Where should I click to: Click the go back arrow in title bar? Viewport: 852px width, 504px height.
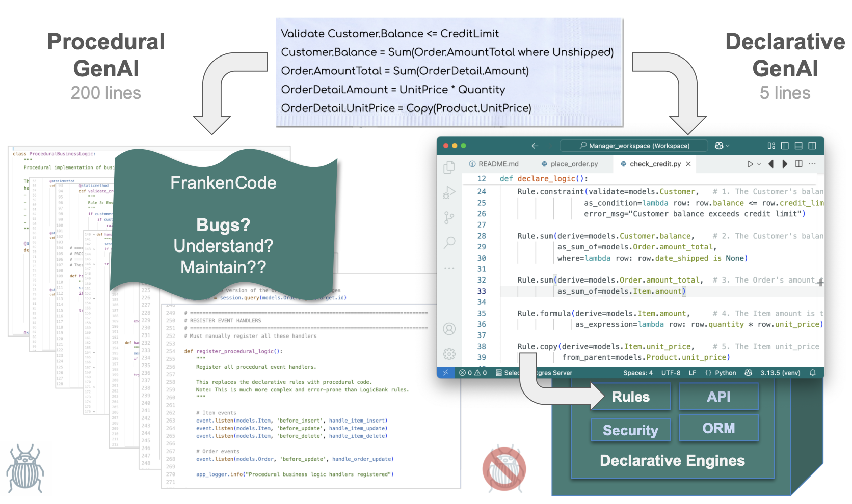click(x=535, y=146)
